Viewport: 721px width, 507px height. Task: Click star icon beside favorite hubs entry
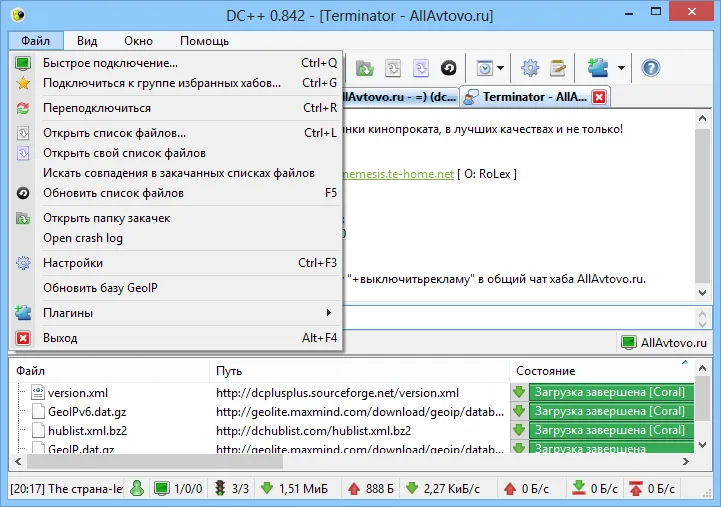tap(23, 83)
